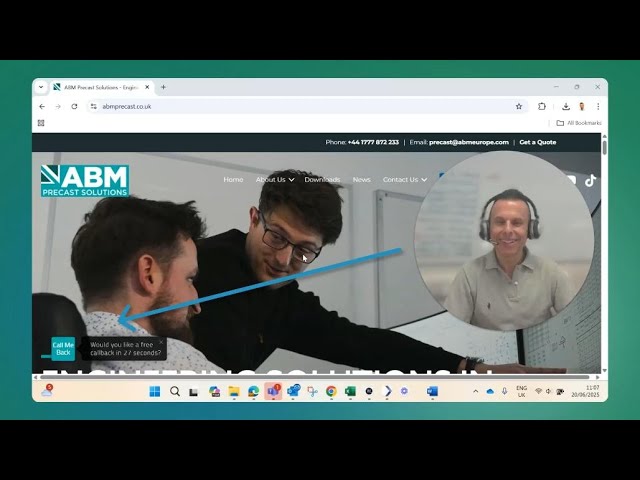This screenshot has width=640, height=480.
Task: Open the Windows Start menu
Action: point(155,391)
